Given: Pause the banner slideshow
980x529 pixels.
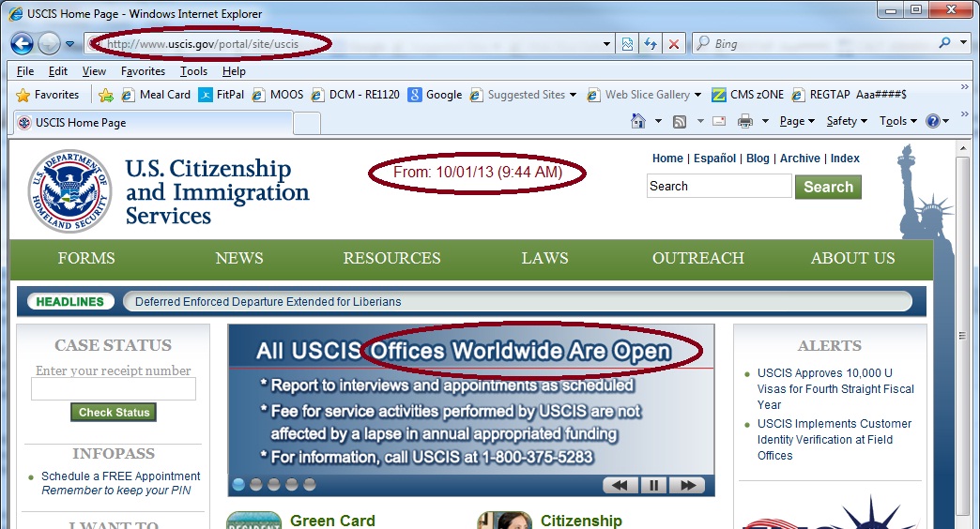Looking at the screenshot, I should click(x=653, y=485).
